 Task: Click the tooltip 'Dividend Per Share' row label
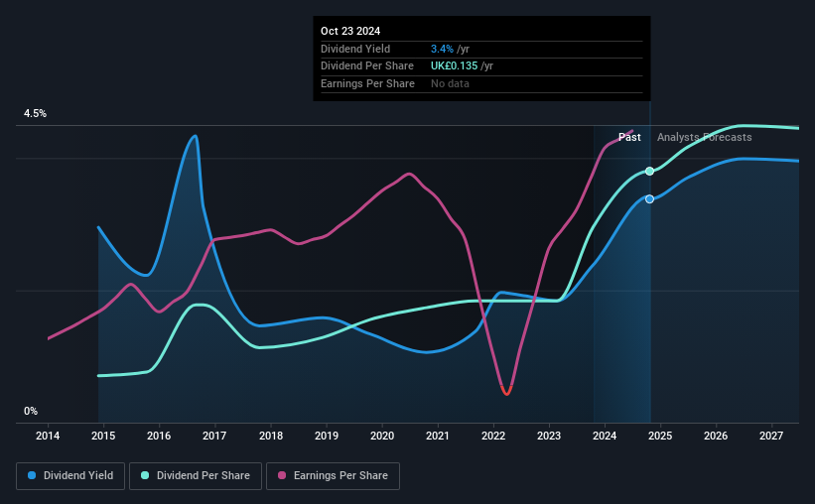367,66
